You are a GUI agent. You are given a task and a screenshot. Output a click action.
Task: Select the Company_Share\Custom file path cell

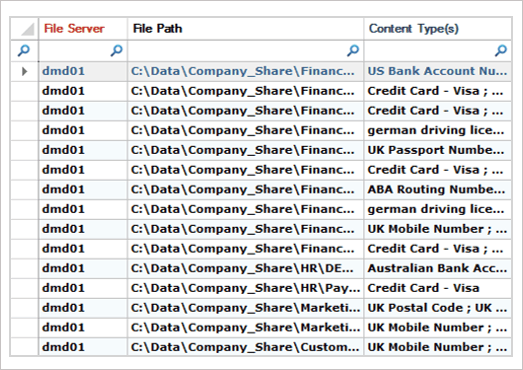pyautogui.click(x=245, y=347)
